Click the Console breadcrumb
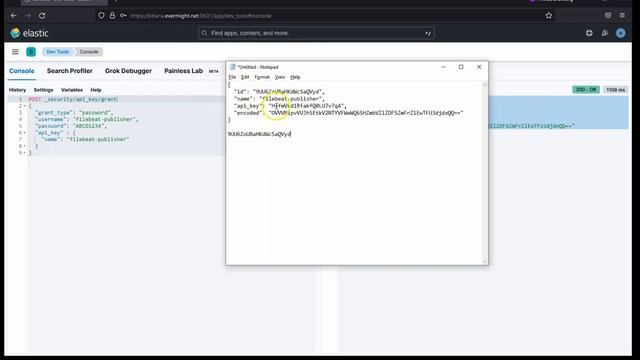The height and width of the screenshot is (360, 640). 89,52
